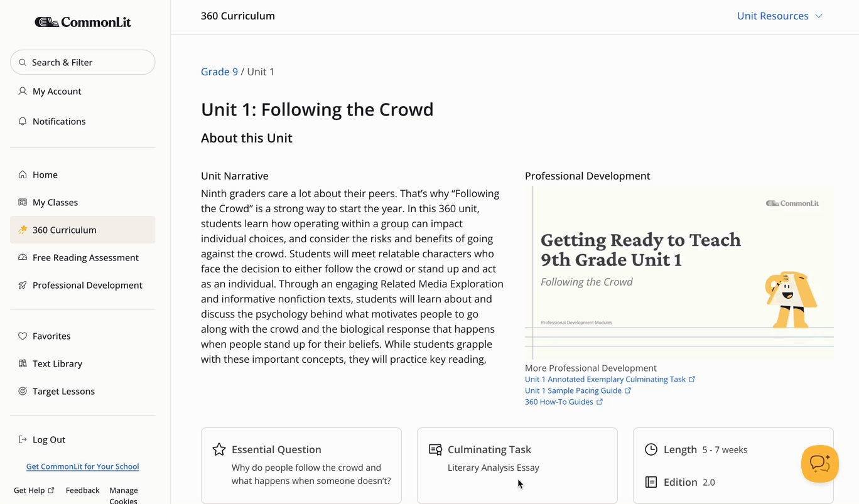The width and height of the screenshot is (859, 504).
Task: Click Get CommonLit for Your School
Action: click(83, 466)
